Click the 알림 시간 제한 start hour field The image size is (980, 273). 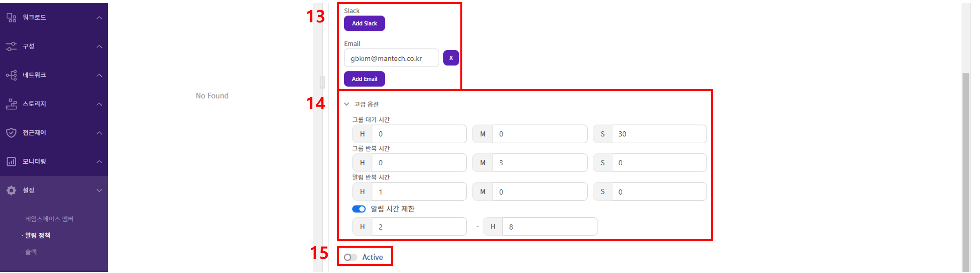point(419,227)
